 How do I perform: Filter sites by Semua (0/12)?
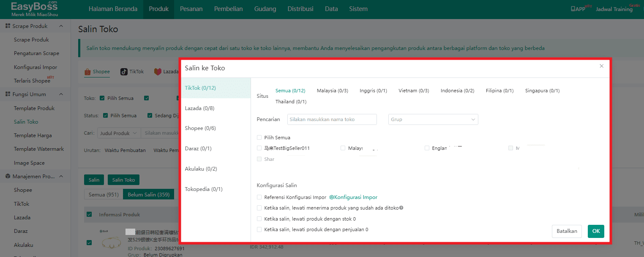click(x=290, y=91)
